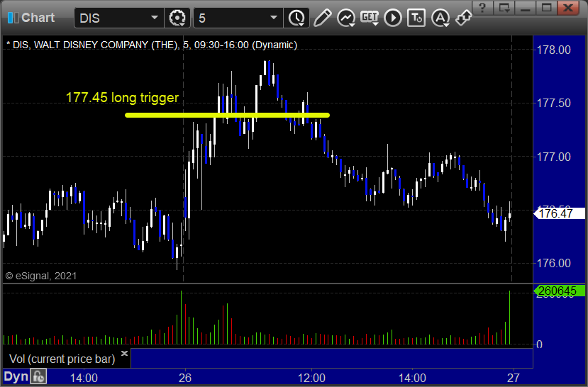Screen dimensions: 588x387
Task: Click the 177.50 price axis label
Action: pyautogui.click(x=554, y=103)
